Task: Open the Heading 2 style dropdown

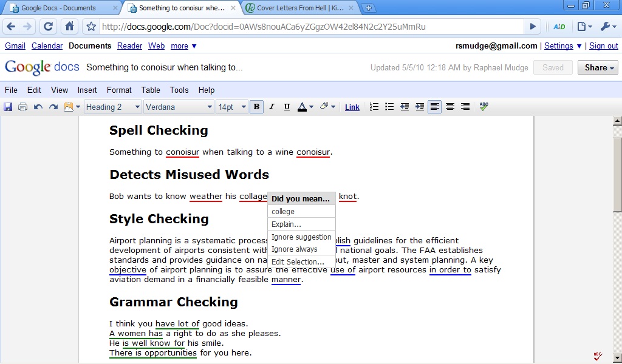Action: (112, 107)
